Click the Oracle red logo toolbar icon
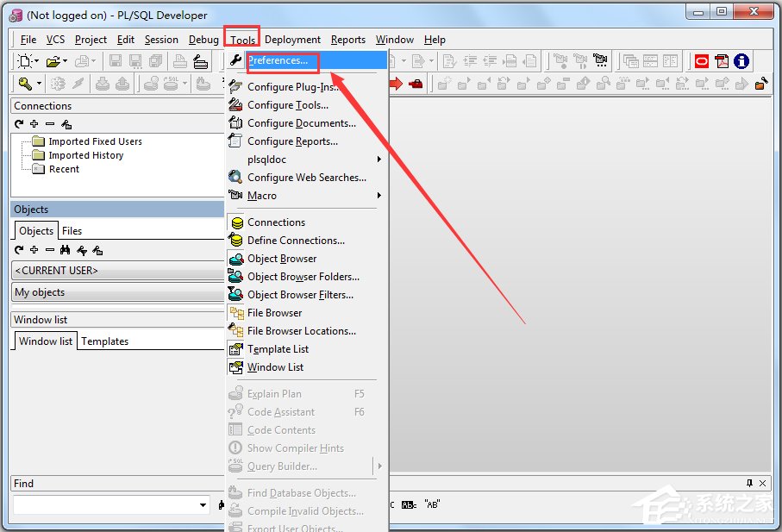 point(702,61)
